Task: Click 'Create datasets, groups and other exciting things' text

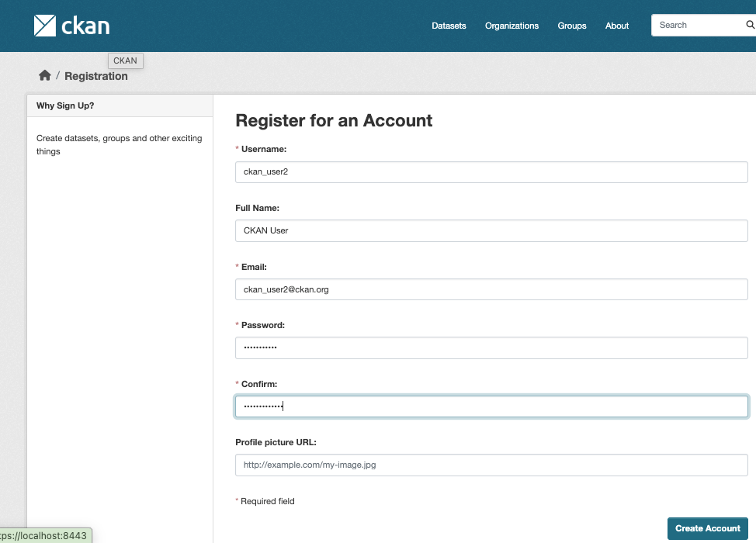Action: click(x=119, y=144)
